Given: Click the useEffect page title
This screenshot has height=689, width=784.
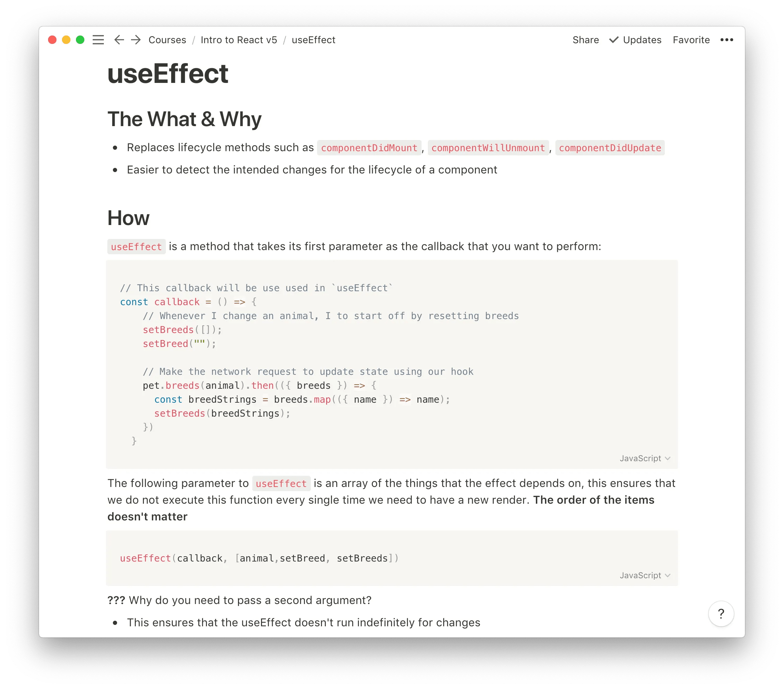Looking at the screenshot, I should (x=168, y=73).
